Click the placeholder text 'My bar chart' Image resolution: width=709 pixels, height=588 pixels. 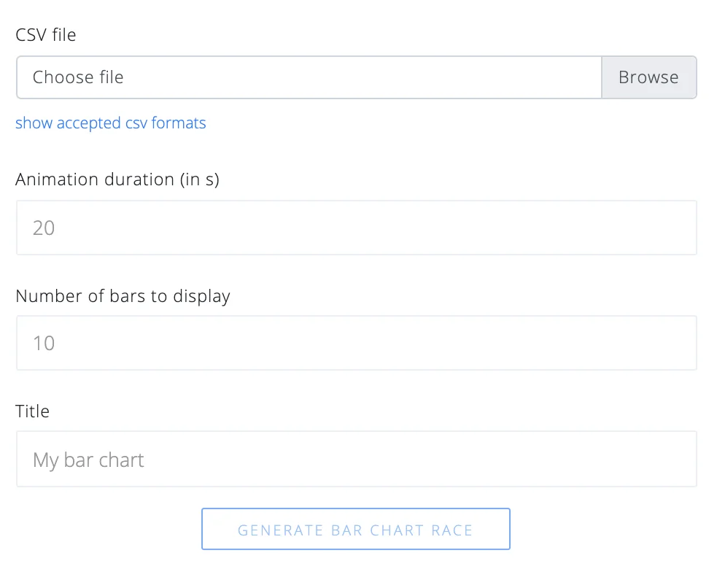(x=88, y=460)
